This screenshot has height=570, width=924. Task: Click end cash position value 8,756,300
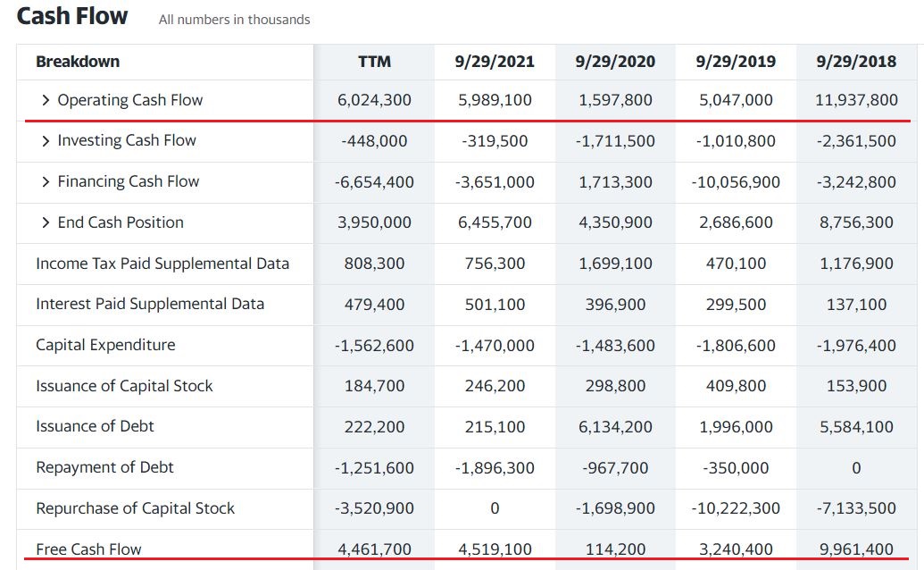(856, 222)
